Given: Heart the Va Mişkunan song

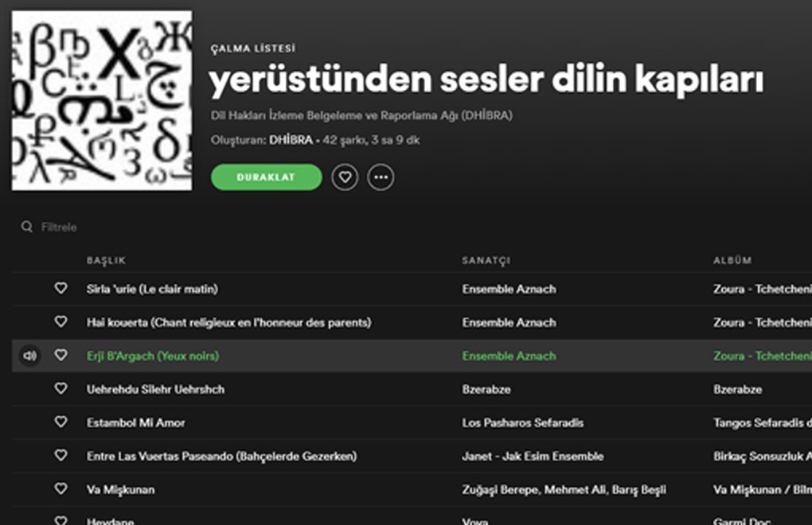Looking at the screenshot, I should (x=61, y=489).
